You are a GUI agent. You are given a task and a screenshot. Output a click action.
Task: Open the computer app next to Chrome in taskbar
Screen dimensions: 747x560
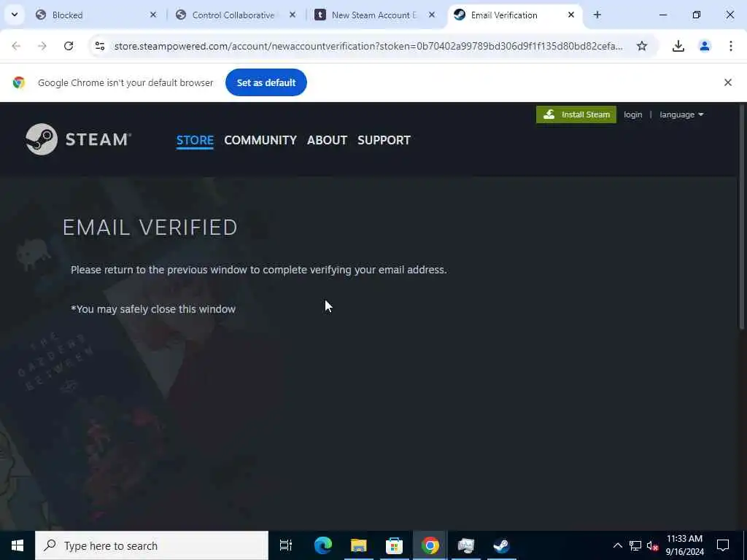pos(465,545)
